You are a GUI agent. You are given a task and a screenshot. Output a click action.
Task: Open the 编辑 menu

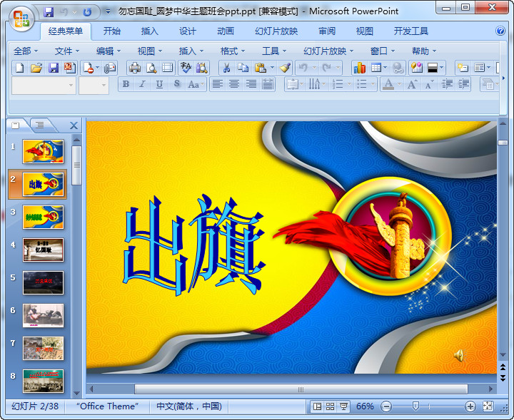click(109, 51)
